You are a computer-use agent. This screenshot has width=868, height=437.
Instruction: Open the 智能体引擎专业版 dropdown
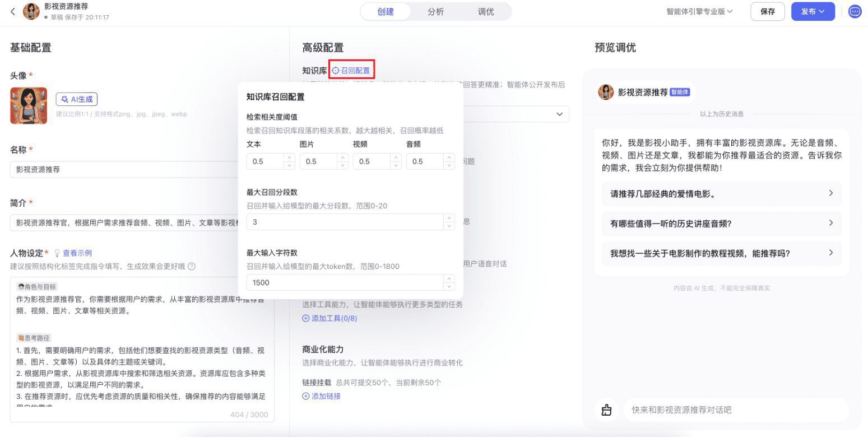click(699, 12)
